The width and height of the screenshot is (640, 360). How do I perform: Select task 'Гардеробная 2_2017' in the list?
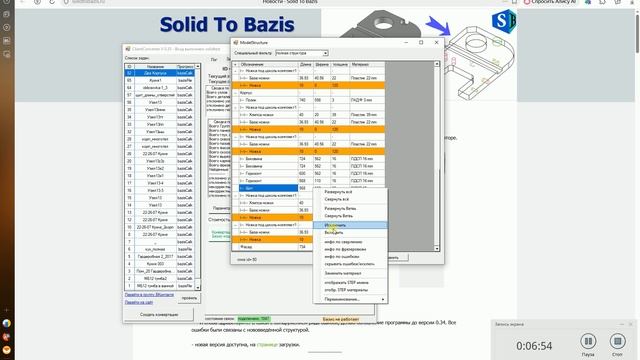click(160, 256)
